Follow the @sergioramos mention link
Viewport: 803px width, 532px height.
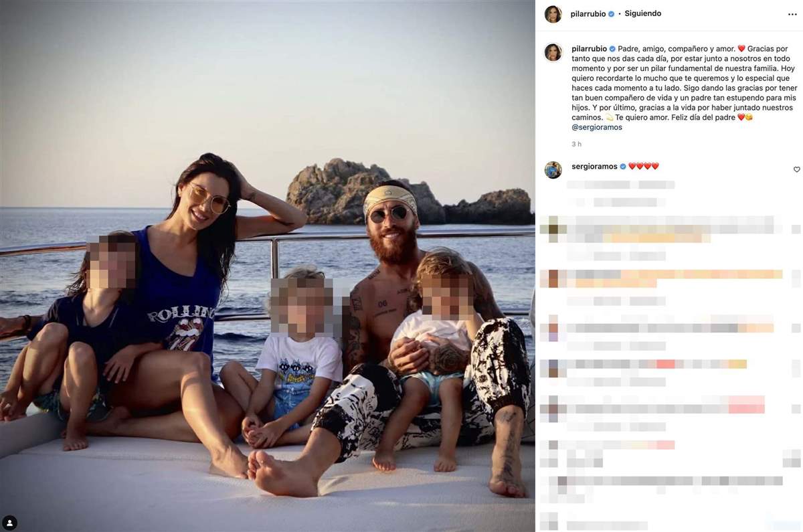(597, 127)
